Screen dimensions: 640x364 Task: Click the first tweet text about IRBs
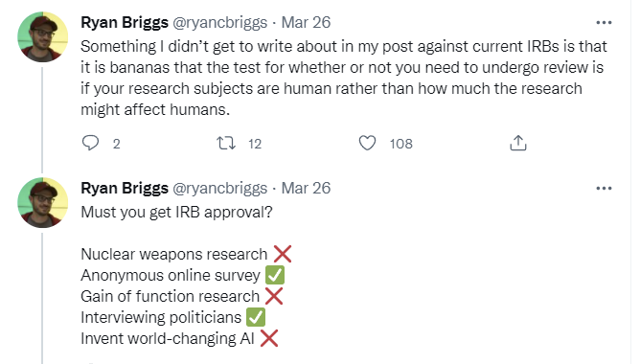coord(344,78)
